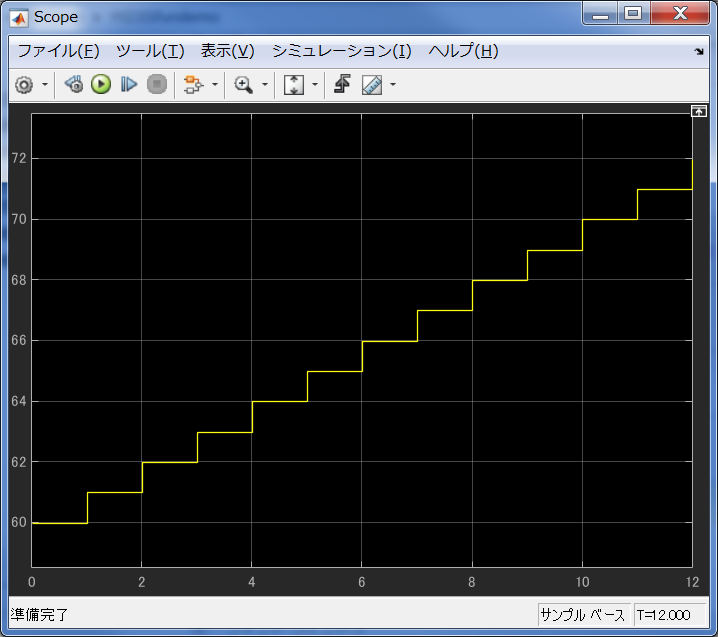
Task: Expand the configuration properties dropdown arrow
Action: coord(45,85)
